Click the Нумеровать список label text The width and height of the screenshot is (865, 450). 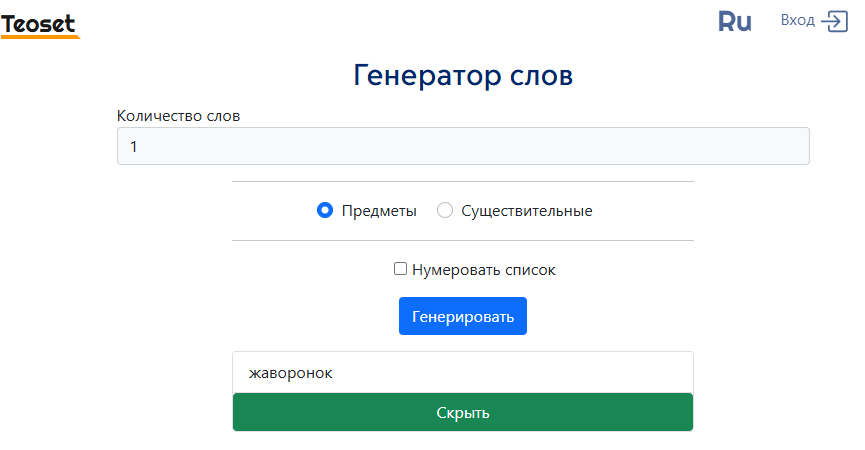pyautogui.click(x=484, y=270)
